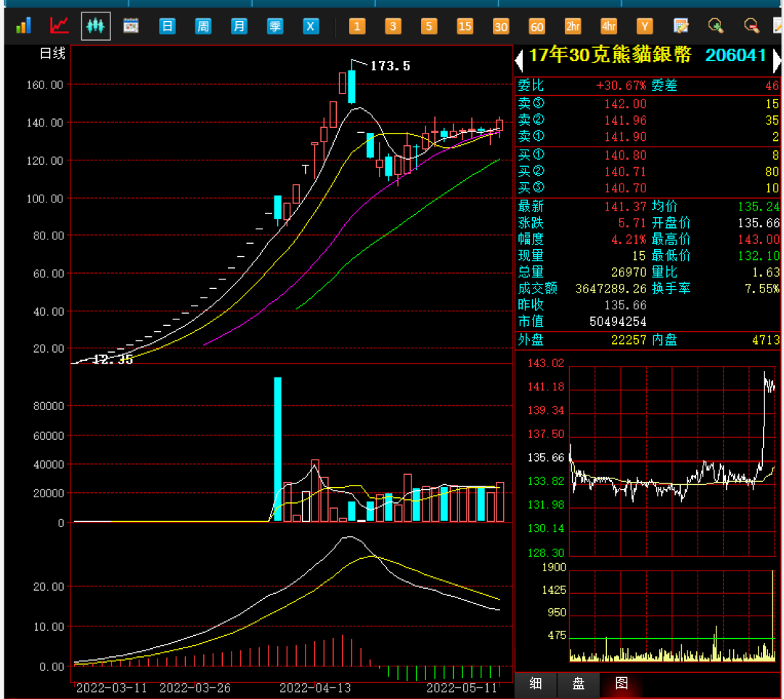784x699 pixels.
Task: Click buy-1 price 140.80
Action: (x=626, y=155)
